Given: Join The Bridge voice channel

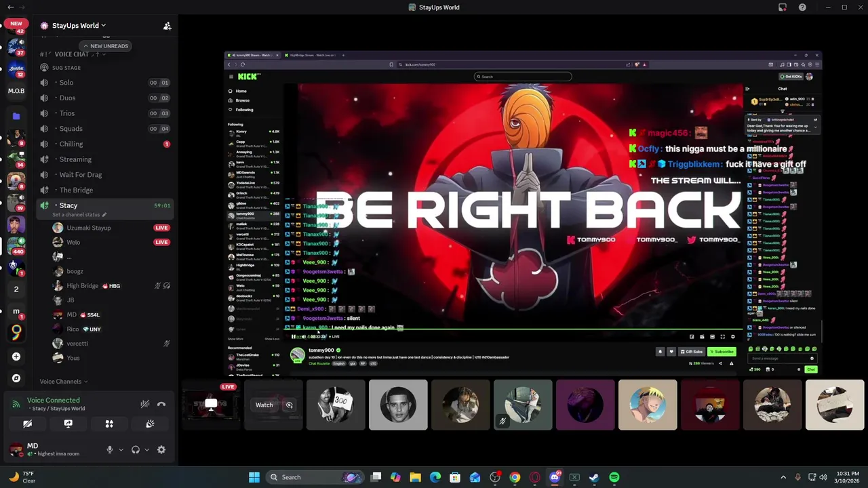Looking at the screenshot, I should coord(104,190).
